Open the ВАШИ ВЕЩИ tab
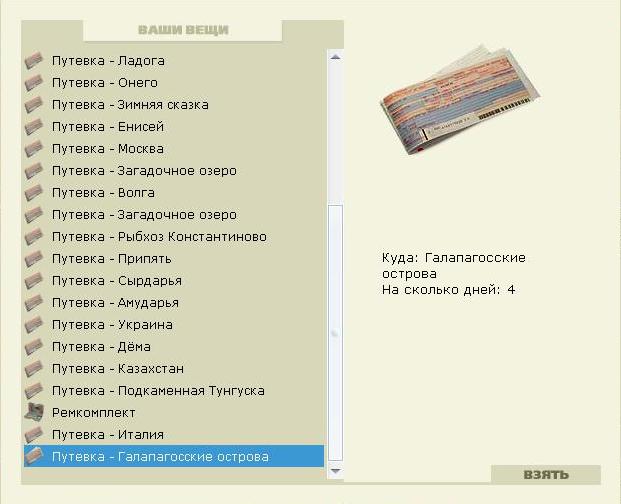 [183, 30]
